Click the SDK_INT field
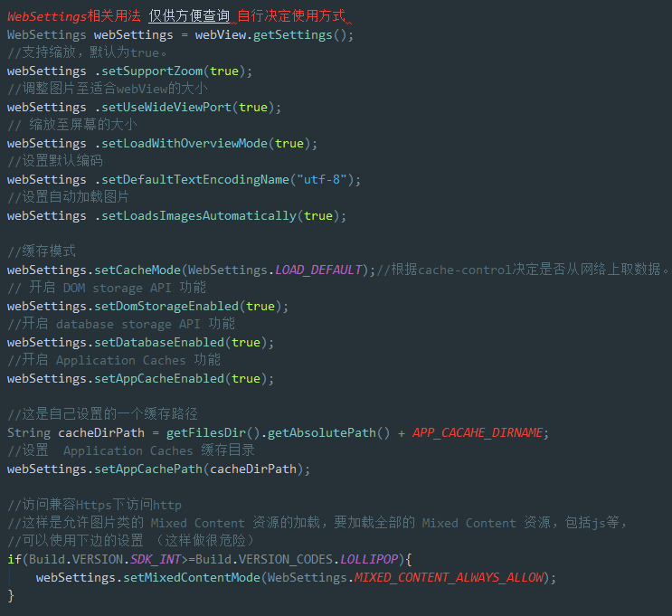This screenshot has height=616, width=672. point(156,559)
